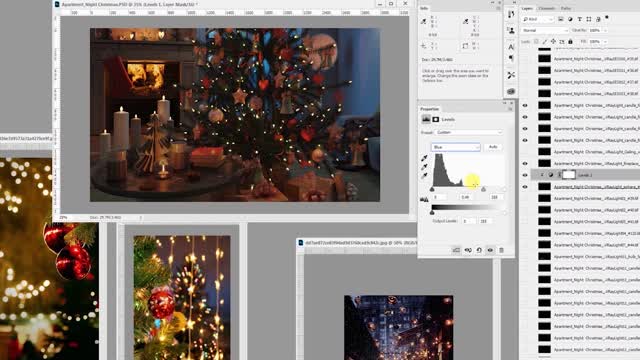Image resolution: width=640 pixels, height=360 pixels.
Task: Open the layer Fill slider dropdown
Action: click(605, 42)
